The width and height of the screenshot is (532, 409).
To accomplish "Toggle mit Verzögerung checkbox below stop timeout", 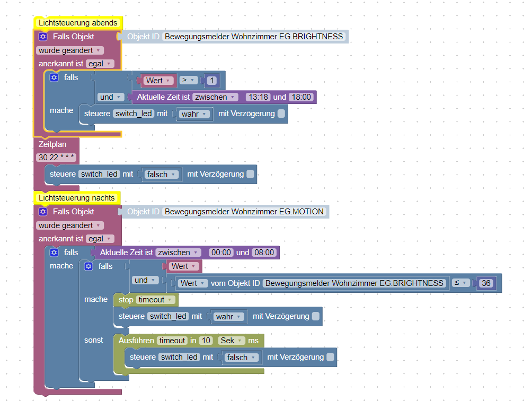I will (x=315, y=316).
